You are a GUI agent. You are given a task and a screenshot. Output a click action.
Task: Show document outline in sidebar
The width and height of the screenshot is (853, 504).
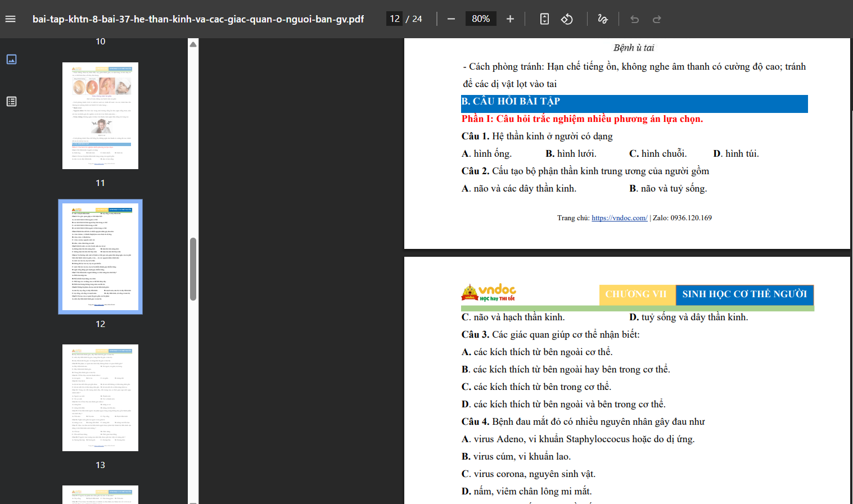[x=11, y=101]
